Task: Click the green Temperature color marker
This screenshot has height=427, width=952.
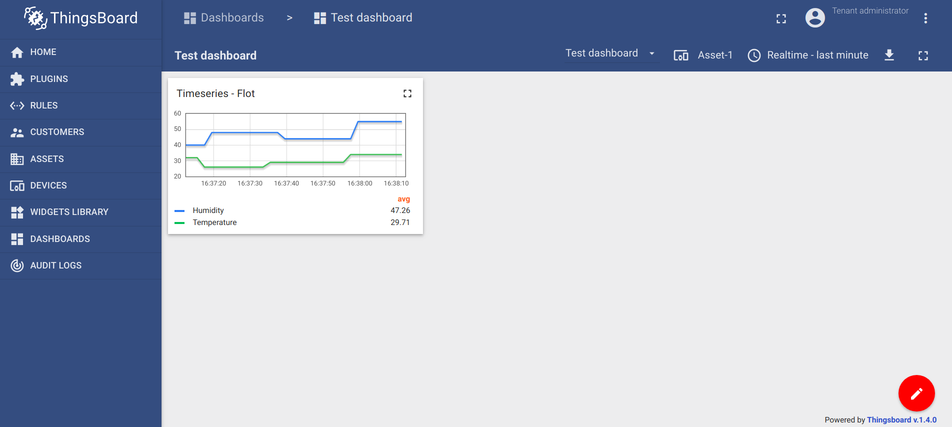Action: [x=180, y=222]
